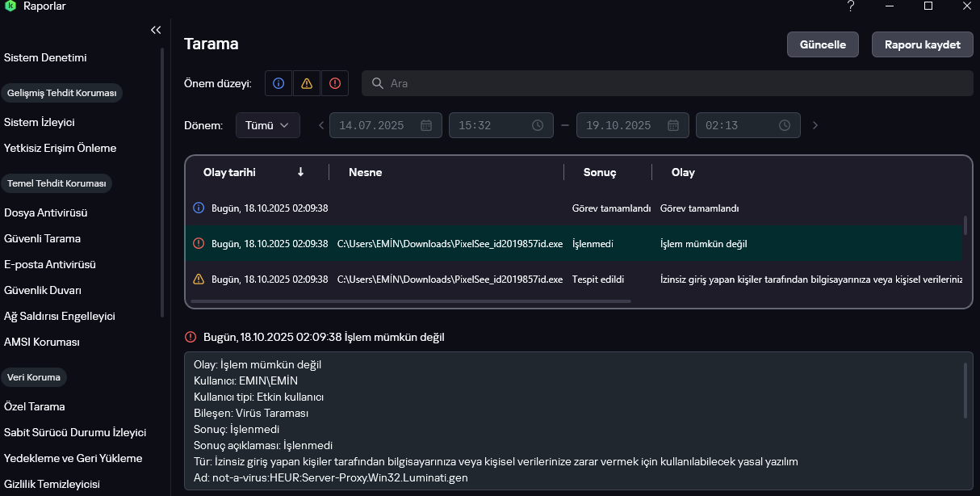Screen dimensions: 980x496
Task: Open the end date calendar icon
Action: tap(673, 125)
